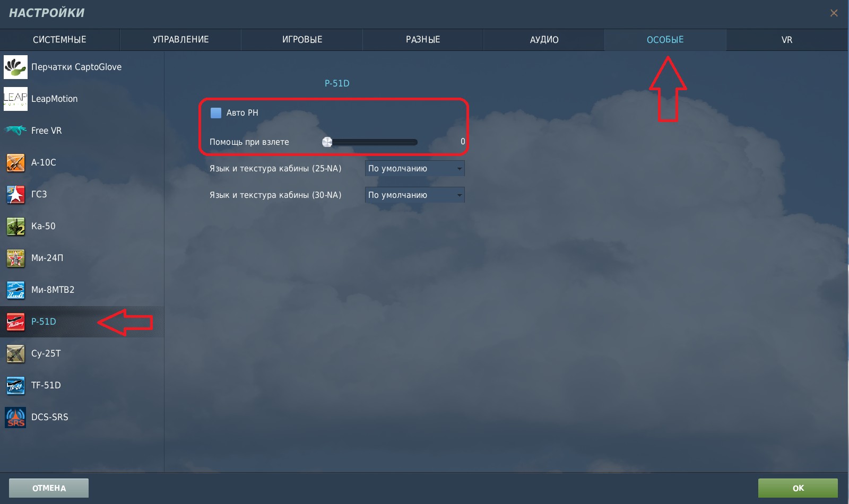Viewport: 849px width, 504px height.
Task: Select the Перчатки CaptoGlove icon
Action: tap(15, 67)
